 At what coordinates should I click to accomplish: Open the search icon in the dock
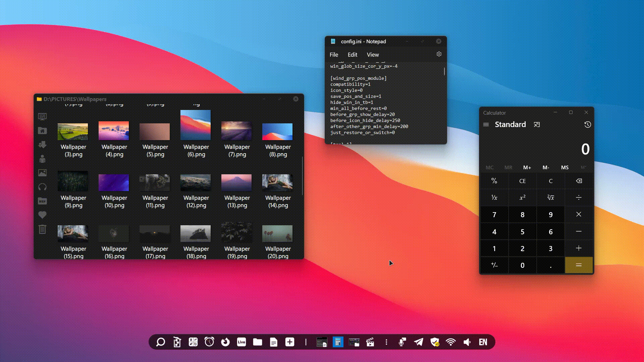(x=160, y=342)
